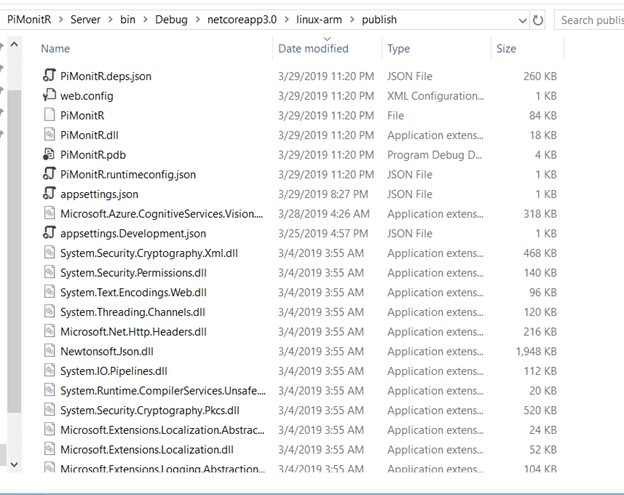
Task: Click the 3/29/2019 8:27 PM date
Action: pyautogui.click(x=323, y=194)
